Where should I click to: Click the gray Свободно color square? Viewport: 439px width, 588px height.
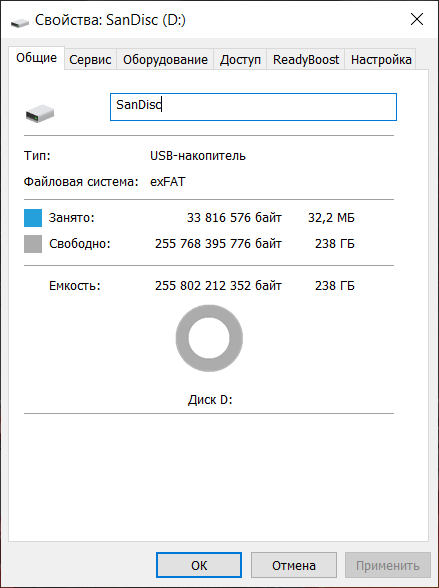(33, 244)
